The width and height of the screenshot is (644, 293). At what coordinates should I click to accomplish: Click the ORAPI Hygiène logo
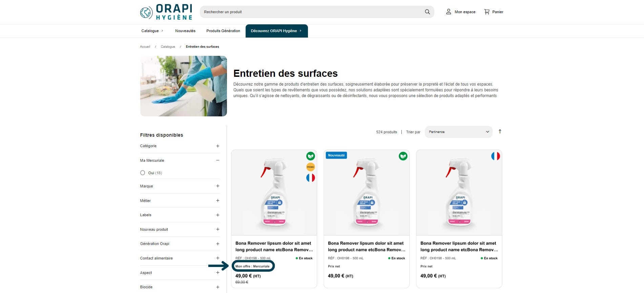(x=166, y=12)
